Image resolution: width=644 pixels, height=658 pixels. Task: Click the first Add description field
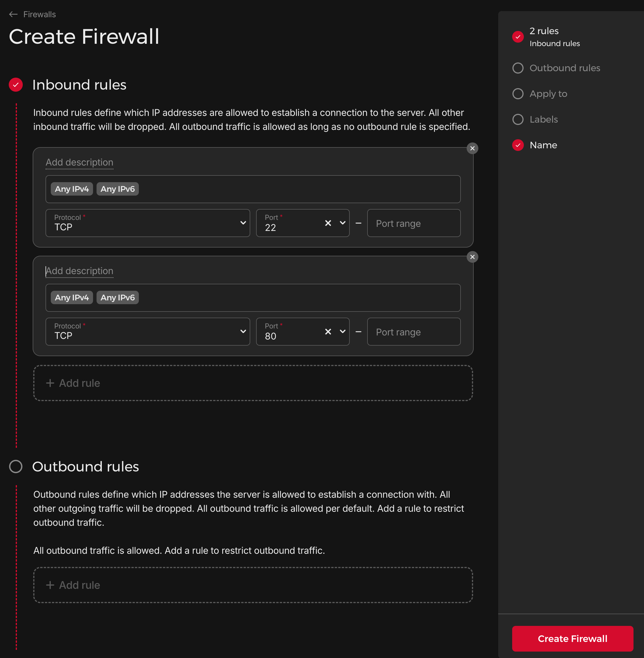[x=79, y=162]
